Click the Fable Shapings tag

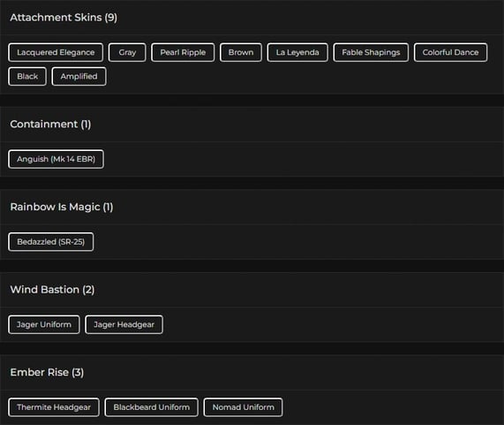[x=371, y=52]
